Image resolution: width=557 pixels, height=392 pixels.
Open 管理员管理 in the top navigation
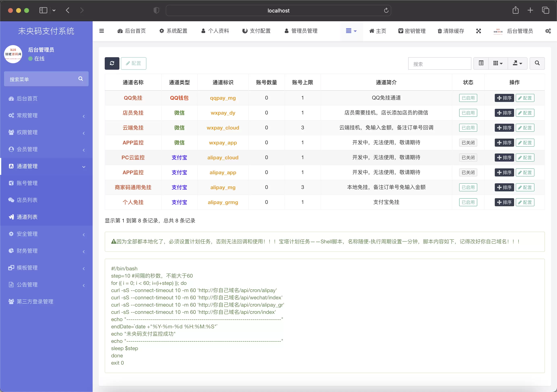(x=301, y=31)
